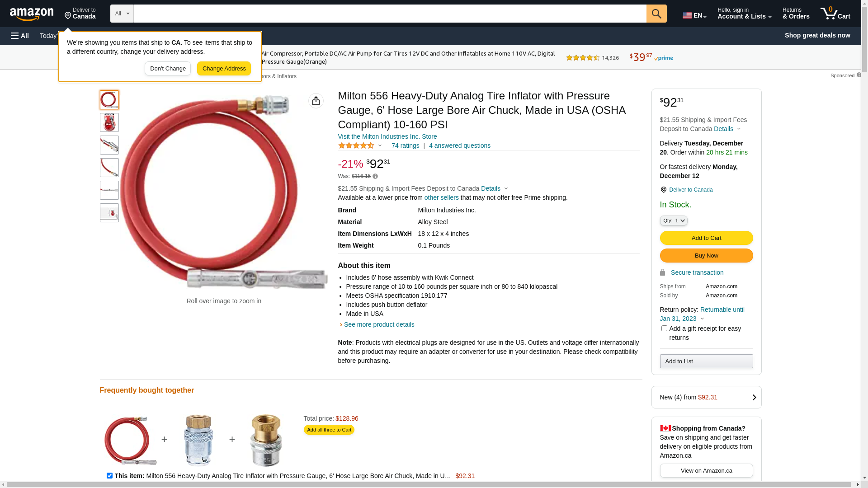Viewport: 868px width, 488px height.
Task: Open Account & Lists menu
Action: (744, 14)
